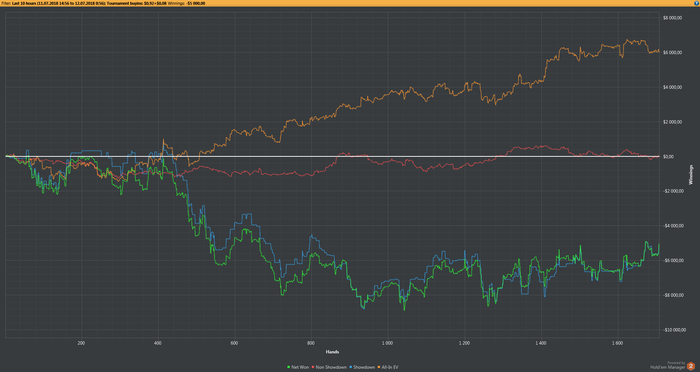This screenshot has height=372, width=700.
Task: Click the red Non Showdown color marker
Action: (313, 367)
